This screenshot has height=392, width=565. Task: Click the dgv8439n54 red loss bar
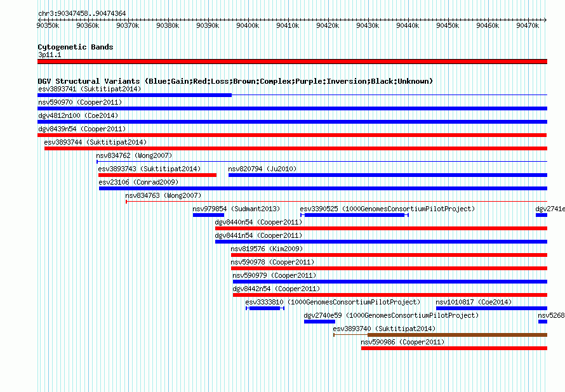292,135
